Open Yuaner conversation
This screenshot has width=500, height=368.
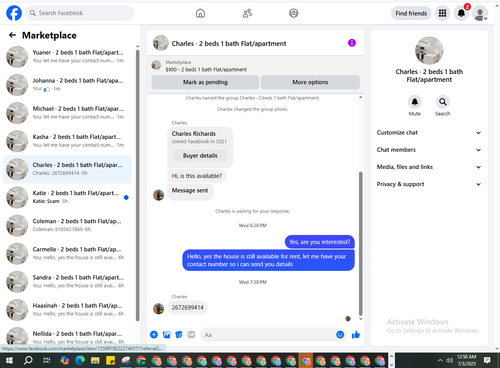click(67, 57)
